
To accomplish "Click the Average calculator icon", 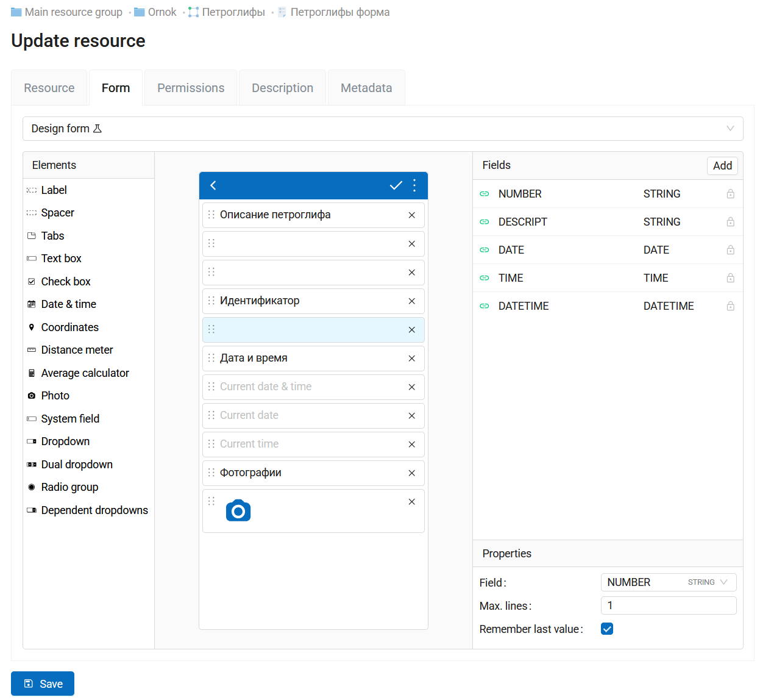I will pos(32,373).
